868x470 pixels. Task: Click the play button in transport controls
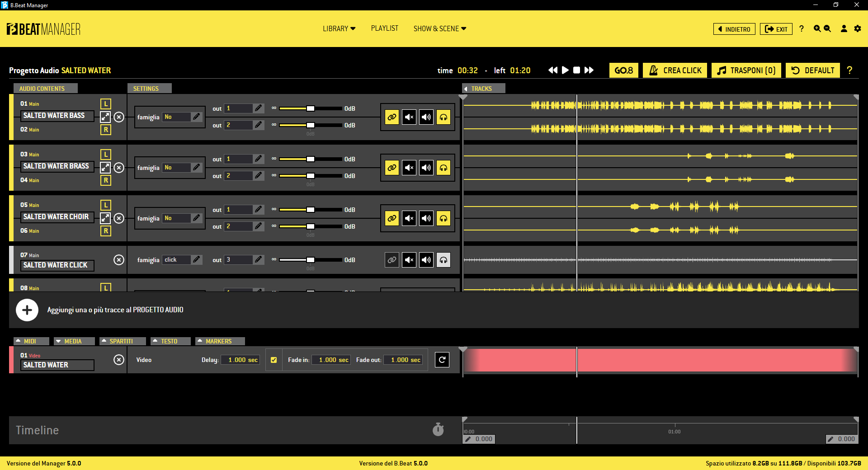pyautogui.click(x=565, y=70)
